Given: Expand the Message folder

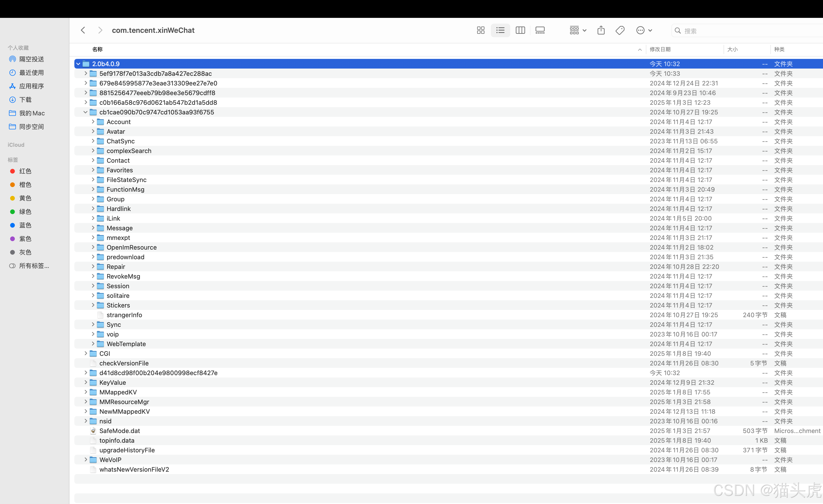Looking at the screenshot, I should (x=93, y=228).
